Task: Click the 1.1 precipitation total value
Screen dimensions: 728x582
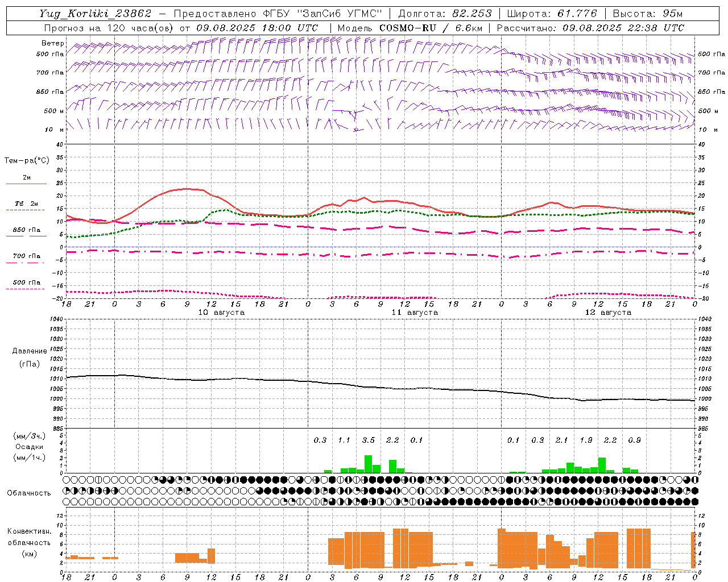Action: click(x=344, y=440)
